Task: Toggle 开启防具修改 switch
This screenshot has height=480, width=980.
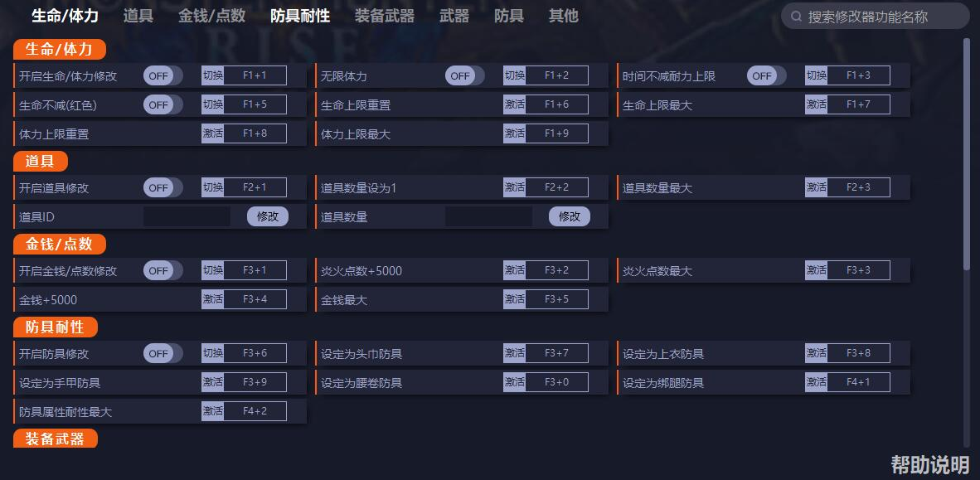Action: pos(163,354)
